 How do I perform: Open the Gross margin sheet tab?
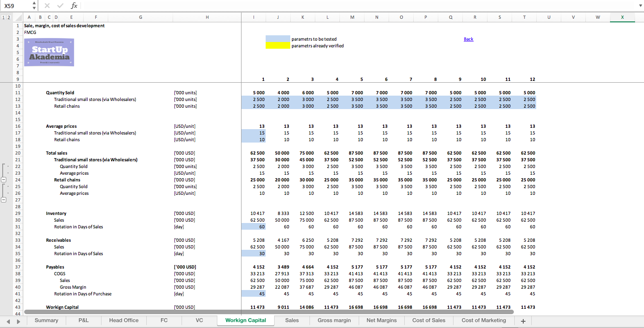pos(335,320)
